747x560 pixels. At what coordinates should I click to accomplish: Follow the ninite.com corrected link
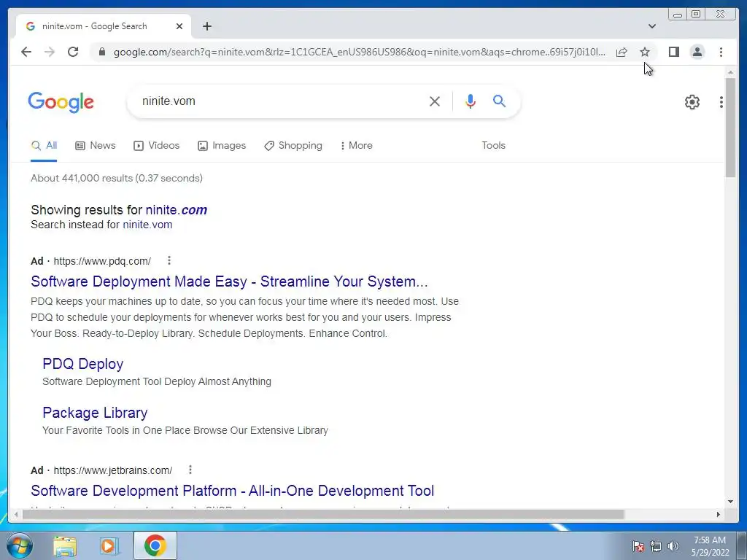[x=177, y=210]
